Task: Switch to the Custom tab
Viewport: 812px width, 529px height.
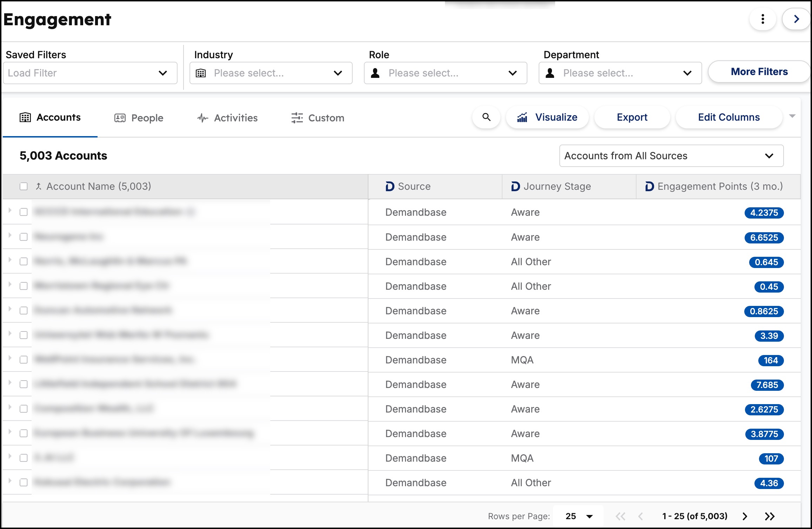Action: tap(318, 118)
